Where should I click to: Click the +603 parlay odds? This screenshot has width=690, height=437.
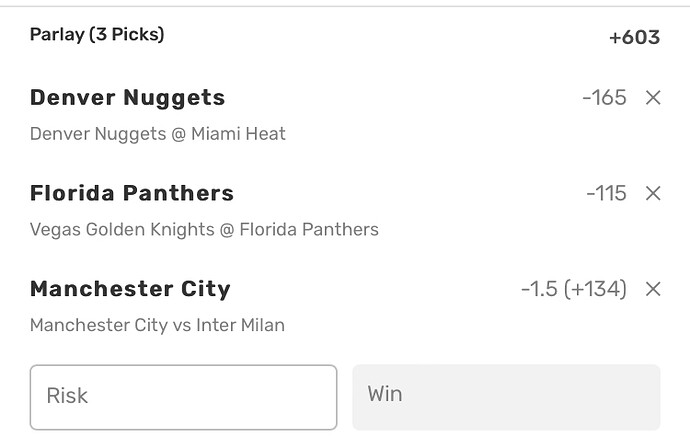click(x=634, y=37)
